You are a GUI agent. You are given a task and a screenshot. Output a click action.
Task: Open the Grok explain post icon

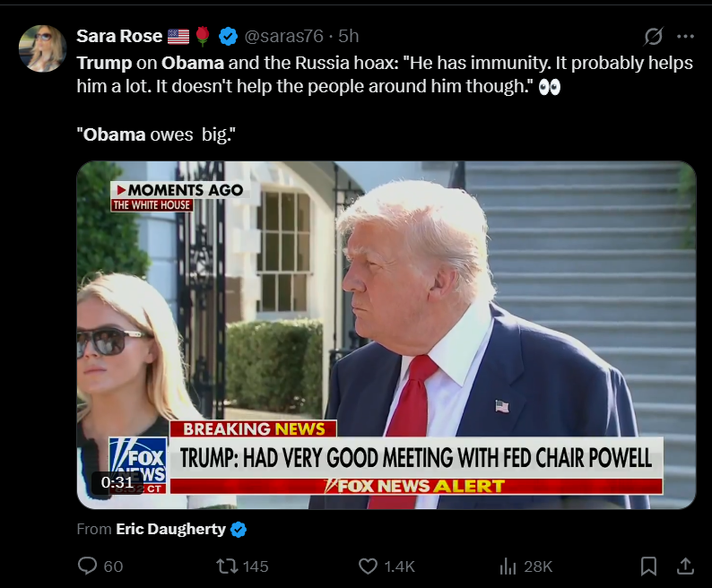point(653,37)
